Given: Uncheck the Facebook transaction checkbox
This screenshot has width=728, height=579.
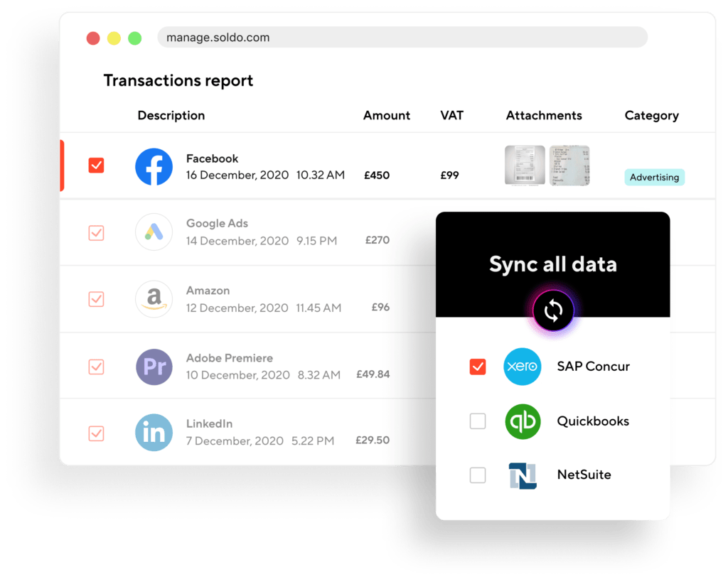Looking at the screenshot, I should (x=96, y=165).
